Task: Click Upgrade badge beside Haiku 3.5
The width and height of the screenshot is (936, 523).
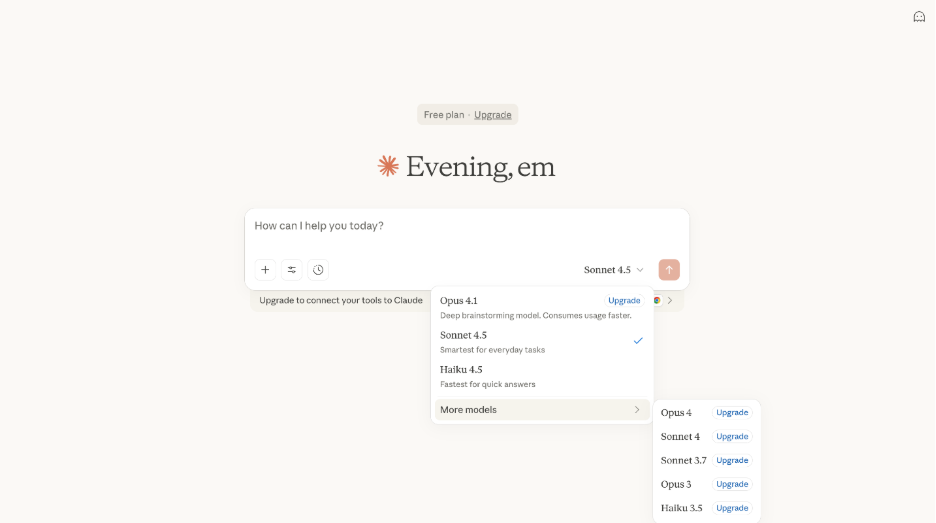Action: tap(732, 508)
